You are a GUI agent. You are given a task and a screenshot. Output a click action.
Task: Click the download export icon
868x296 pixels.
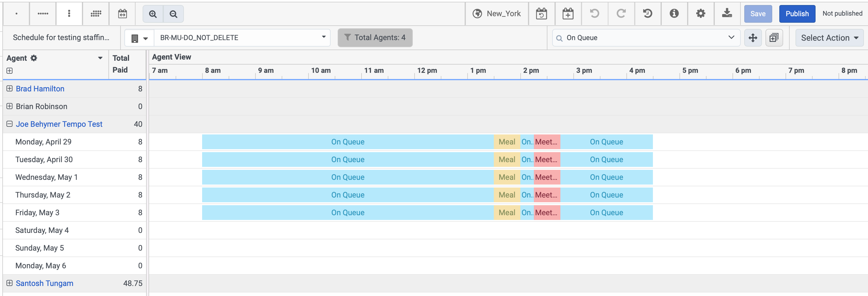(x=727, y=14)
